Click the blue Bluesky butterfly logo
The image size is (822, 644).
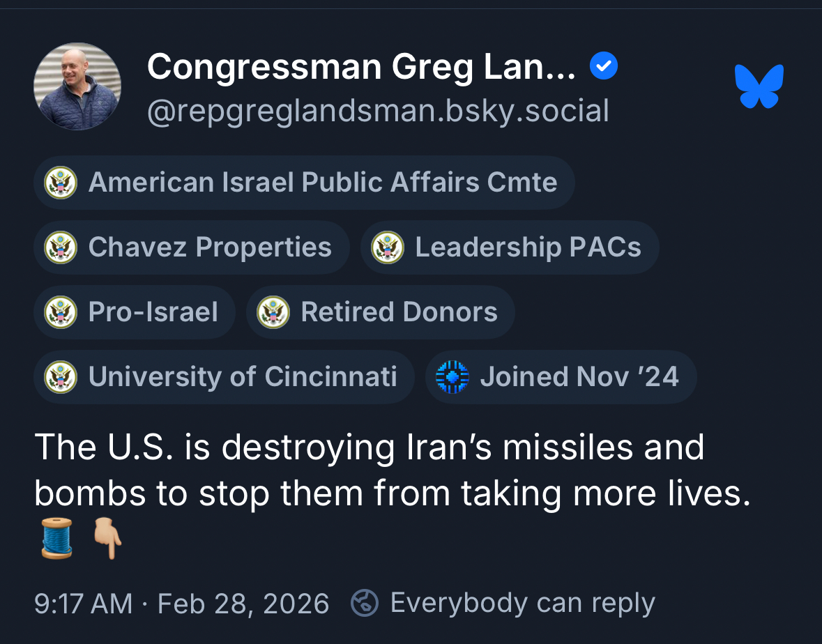[x=759, y=86]
